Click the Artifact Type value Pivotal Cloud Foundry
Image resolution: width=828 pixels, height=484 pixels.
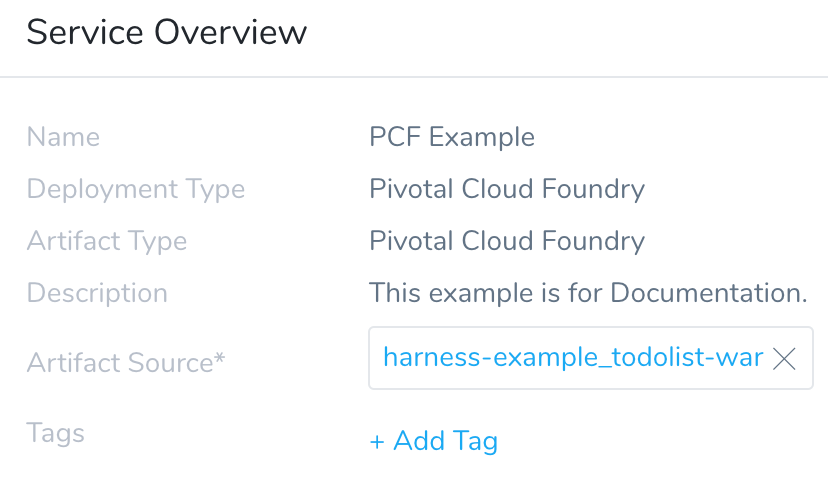[x=507, y=241]
